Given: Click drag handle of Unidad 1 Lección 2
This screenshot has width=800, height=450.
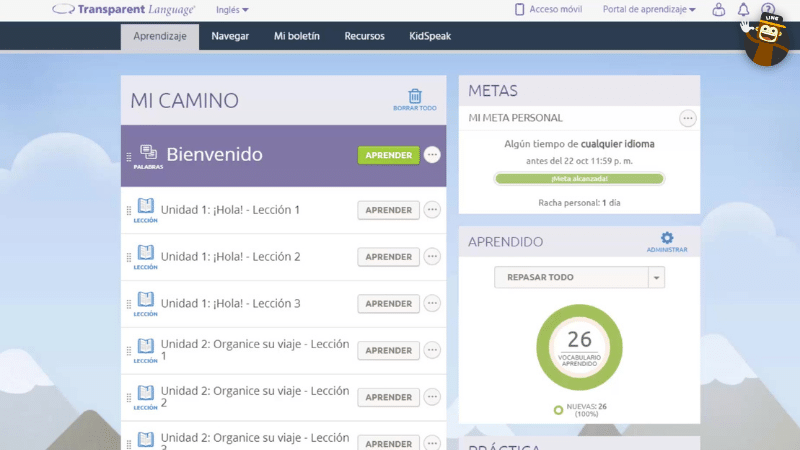Looking at the screenshot, I should [129, 257].
